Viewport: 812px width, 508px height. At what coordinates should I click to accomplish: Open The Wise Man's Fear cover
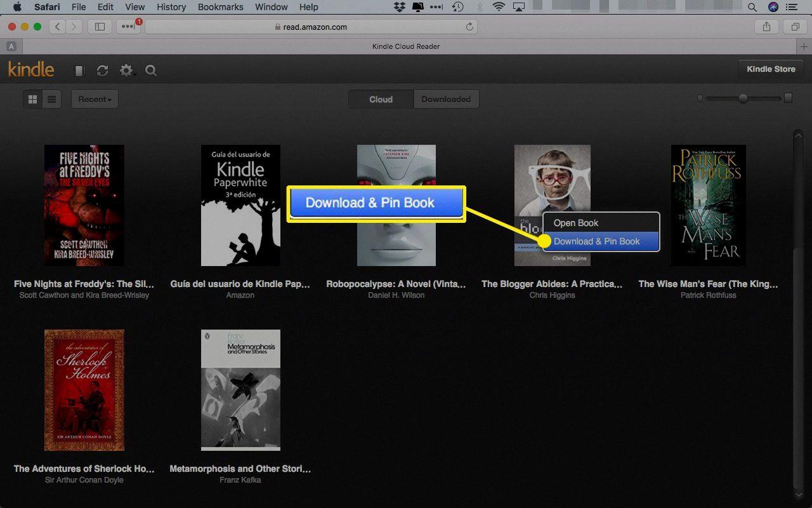pyautogui.click(x=709, y=205)
